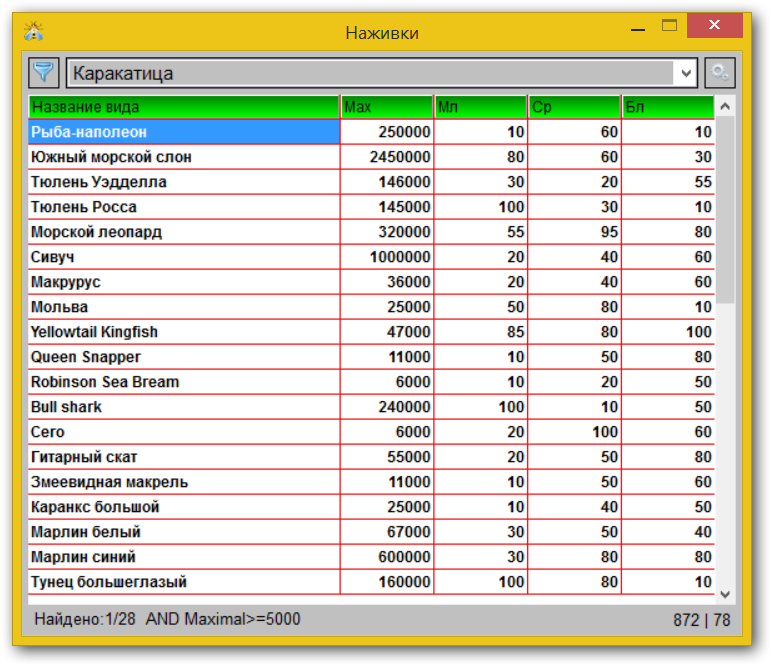Click the Марлин синий row
The image size is (772, 666).
pyautogui.click(x=184, y=557)
